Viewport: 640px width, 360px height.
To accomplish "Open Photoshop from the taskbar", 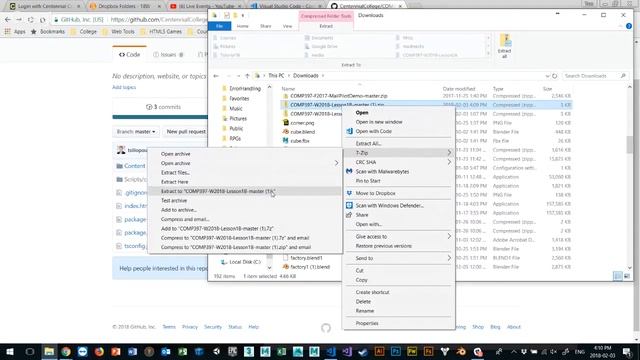I will [x=396, y=351].
